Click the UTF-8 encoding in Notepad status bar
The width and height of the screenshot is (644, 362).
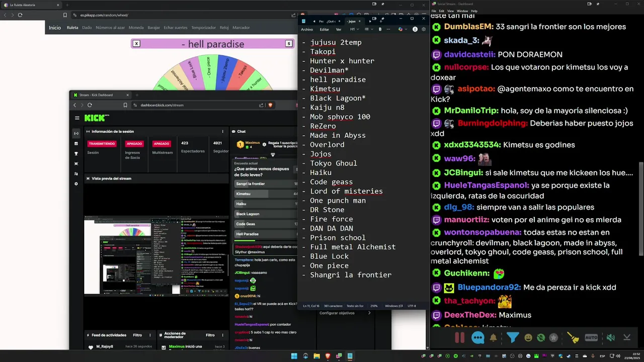[x=412, y=306]
